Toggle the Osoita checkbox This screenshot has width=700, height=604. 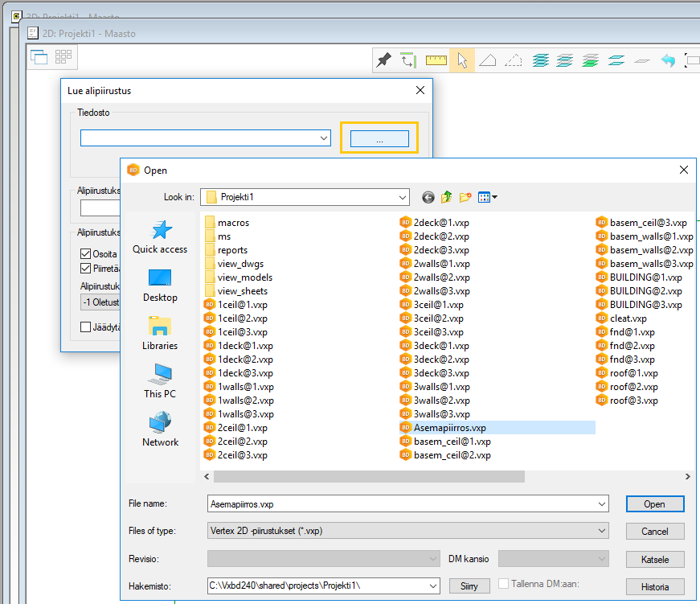point(86,254)
